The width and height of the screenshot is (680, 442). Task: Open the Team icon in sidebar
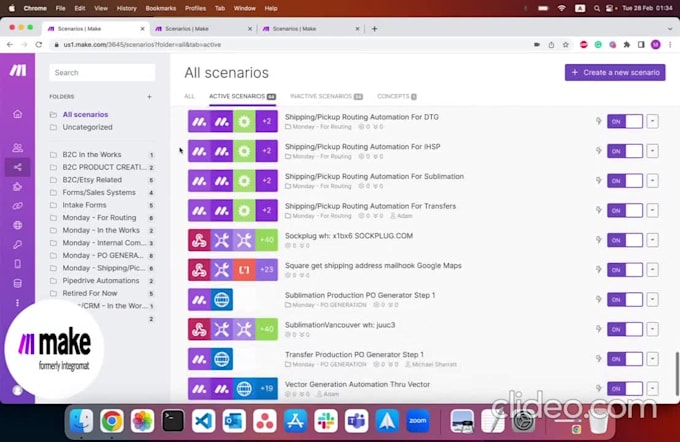click(x=17, y=148)
